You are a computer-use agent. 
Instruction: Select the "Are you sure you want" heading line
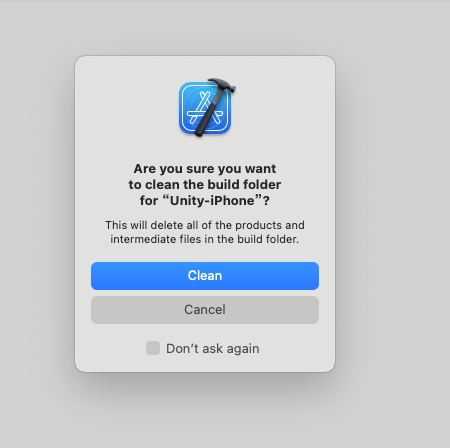(x=205, y=169)
